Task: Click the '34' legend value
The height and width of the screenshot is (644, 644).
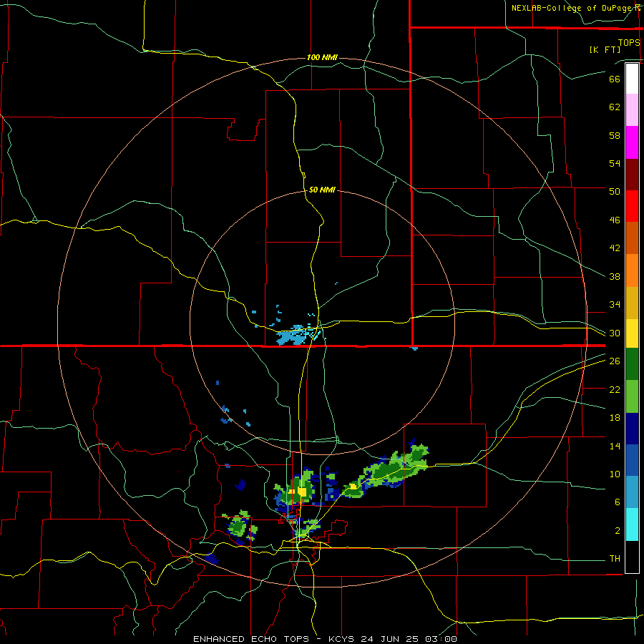Action: [x=615, y=304]
